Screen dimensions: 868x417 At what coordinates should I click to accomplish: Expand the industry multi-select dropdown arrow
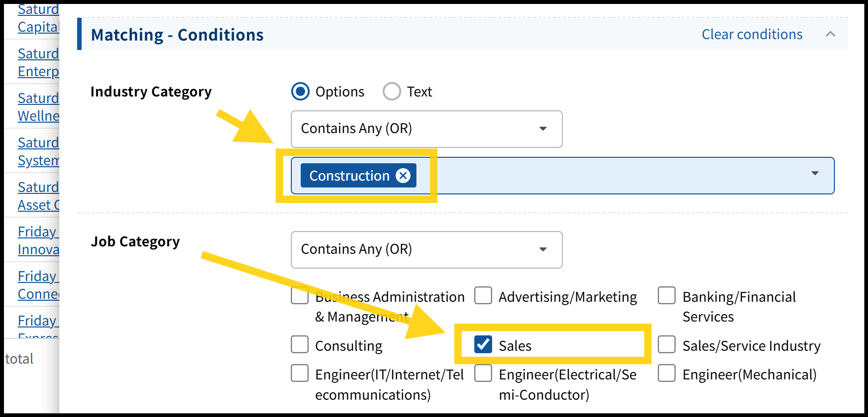[x=815, y=174]
